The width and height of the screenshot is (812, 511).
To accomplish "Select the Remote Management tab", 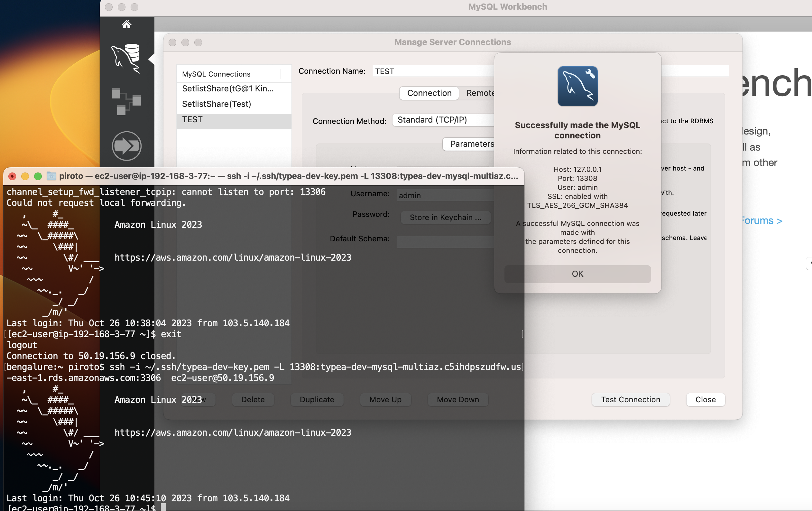I will [x=480, y=93].
